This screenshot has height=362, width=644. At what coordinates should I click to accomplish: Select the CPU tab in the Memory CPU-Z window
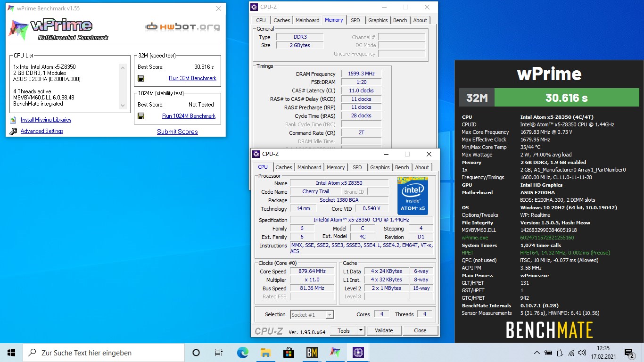pyautogui.click(x=261, y=20)
